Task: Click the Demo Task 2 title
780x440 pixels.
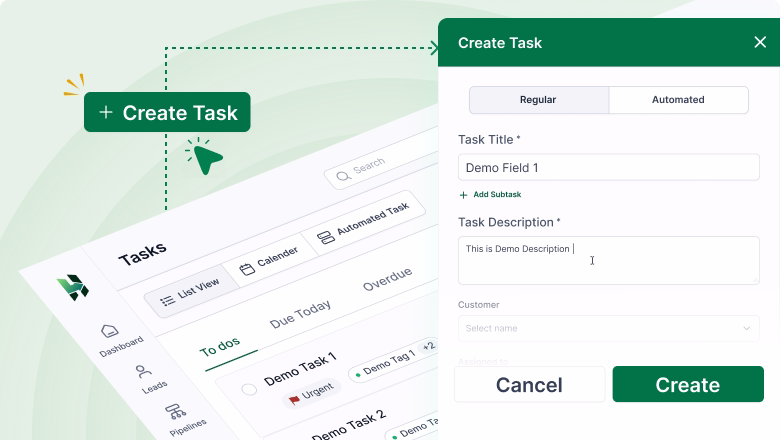Action: click(x=349, y=424)
